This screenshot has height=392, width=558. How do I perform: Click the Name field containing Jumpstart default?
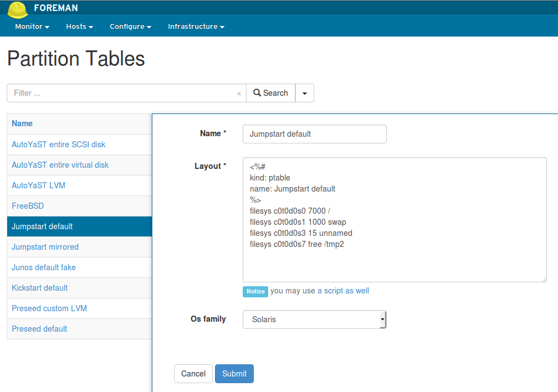click(x=315, y=134)
